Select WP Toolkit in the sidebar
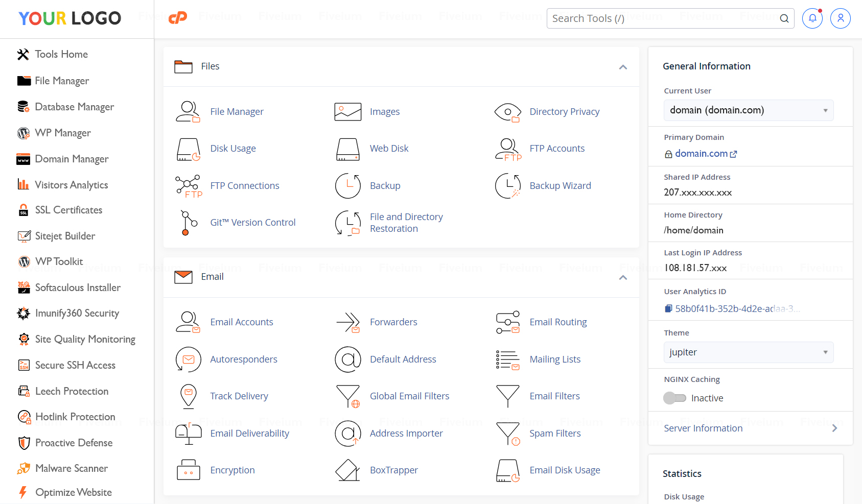 click(59, 261)
